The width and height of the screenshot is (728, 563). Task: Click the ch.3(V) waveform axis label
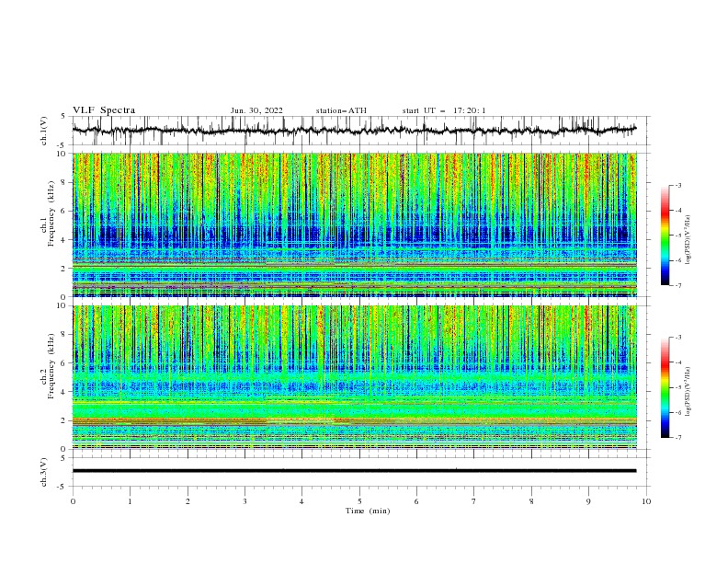coord(44,472)
